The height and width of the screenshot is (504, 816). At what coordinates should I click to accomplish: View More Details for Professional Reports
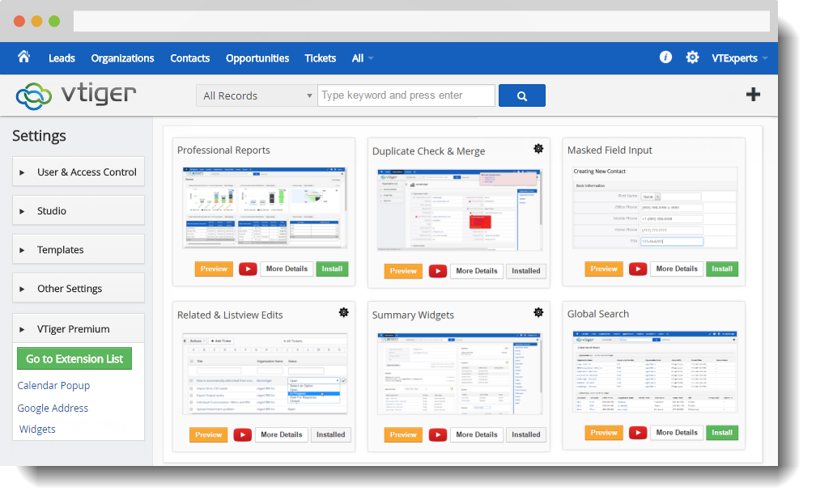coord(287,269)
